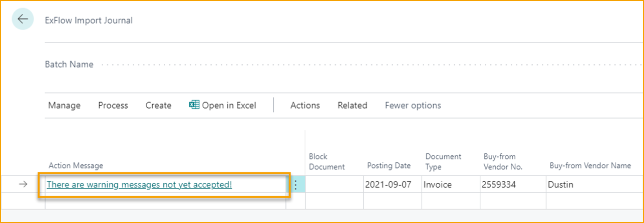Viewport: 644px width, 223px height.
Task: Click the Batch Name field
Action: click(x=344, y=64)
